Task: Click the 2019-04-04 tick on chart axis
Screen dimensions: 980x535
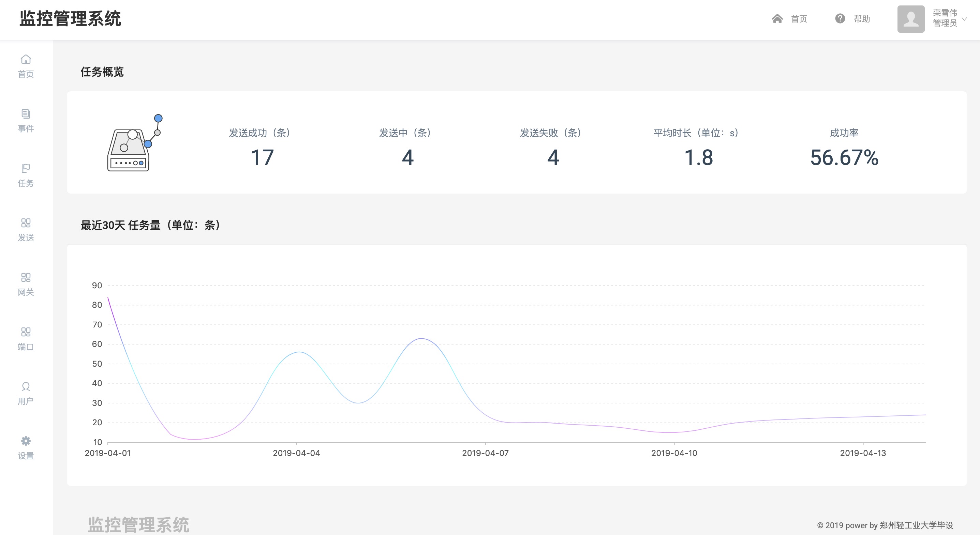Action: [x=296, y=453]
